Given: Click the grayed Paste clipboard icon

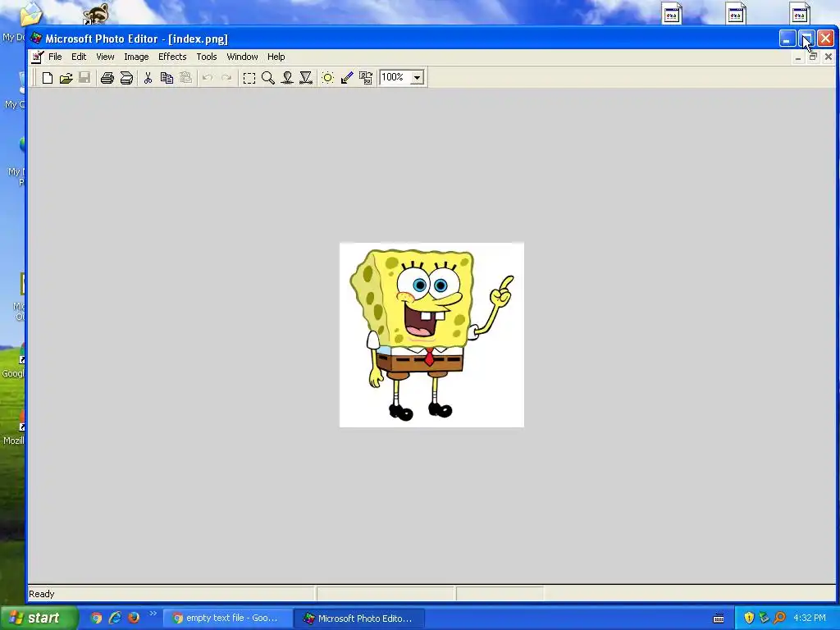Looking at the screenshot, I should click(x=185, y=78).
